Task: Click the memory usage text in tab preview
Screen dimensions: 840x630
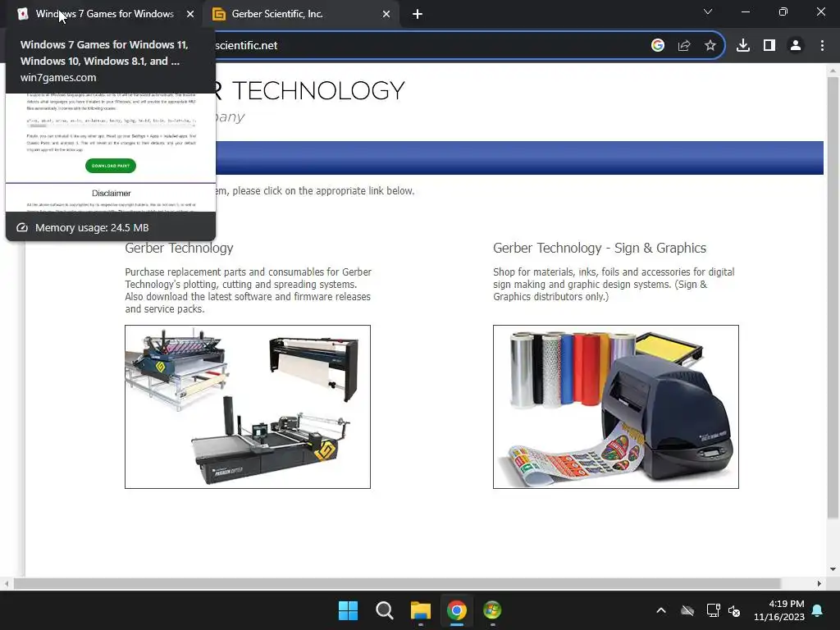Action: point(92,228)
